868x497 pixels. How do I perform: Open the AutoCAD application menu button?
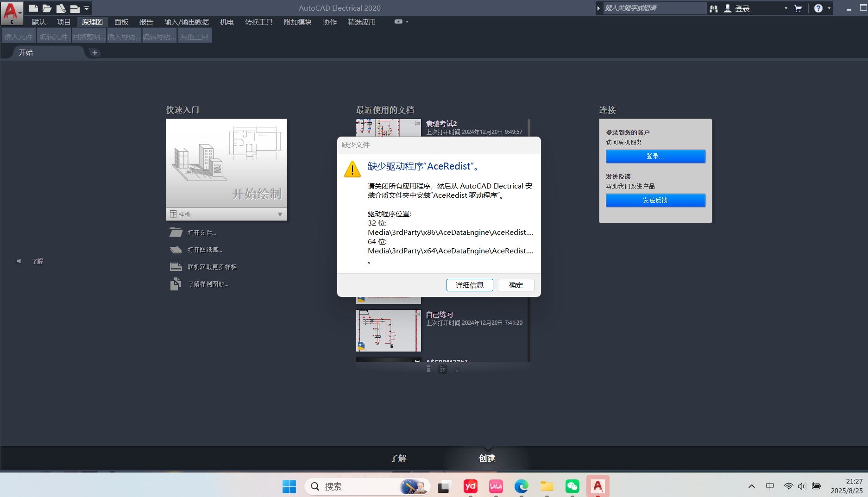click(12, 13)
